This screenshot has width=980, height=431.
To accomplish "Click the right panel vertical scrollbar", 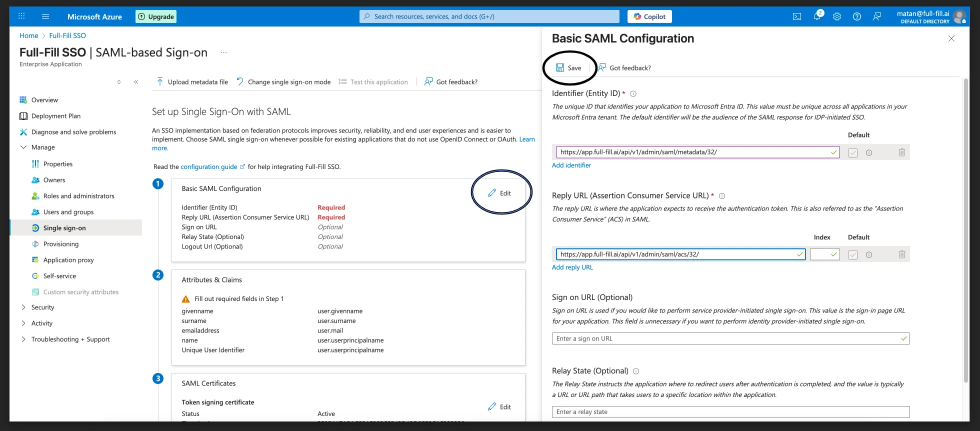I will click(966, 230).
